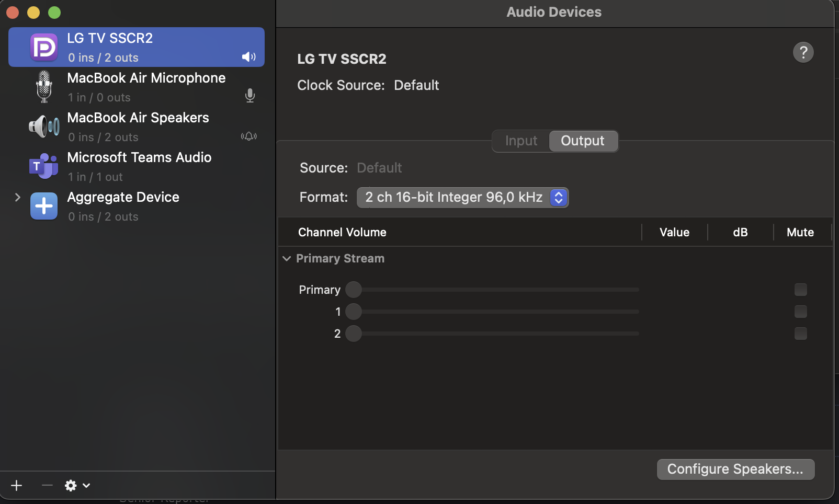Click the MacBook Air Microphone icon
This screenshot has height=504, width=839.
pos(44,87)
